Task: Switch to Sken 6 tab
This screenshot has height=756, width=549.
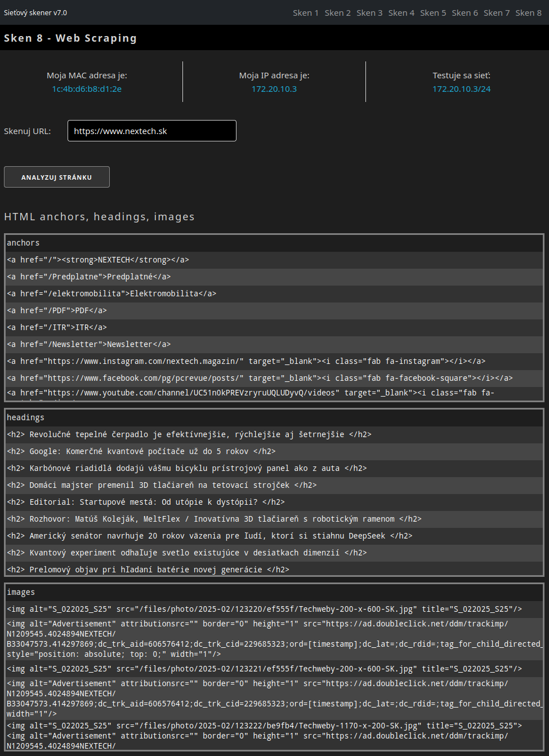Action: (x=465, y=13)
